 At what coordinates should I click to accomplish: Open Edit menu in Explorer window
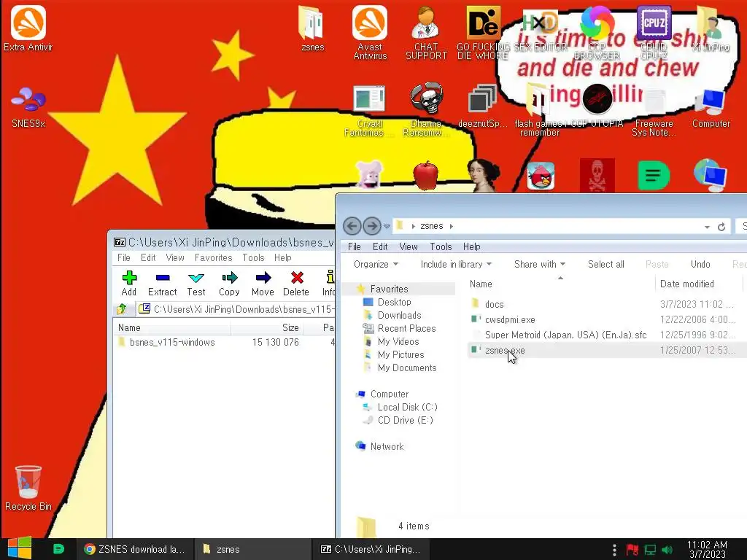380,246
